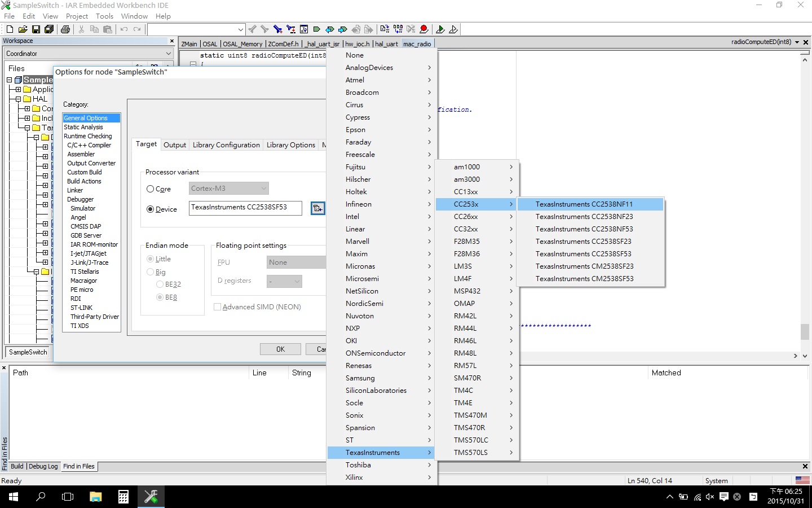Select None in the vendor list

tap(382, 55)
